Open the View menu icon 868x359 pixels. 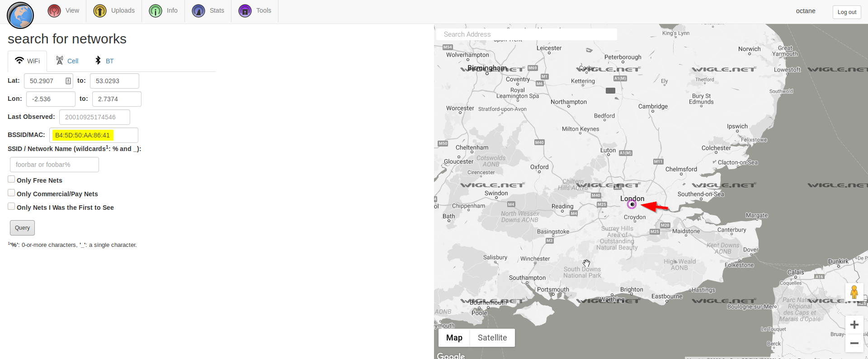click(x=54, y=11)
